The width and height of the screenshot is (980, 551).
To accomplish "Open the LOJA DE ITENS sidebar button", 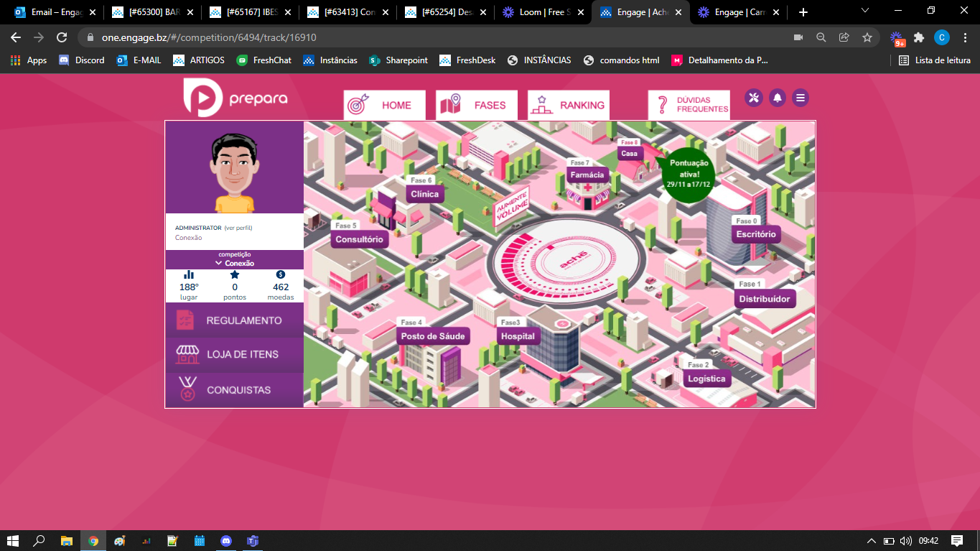I will pyautogui.click(x=235, y=354).
